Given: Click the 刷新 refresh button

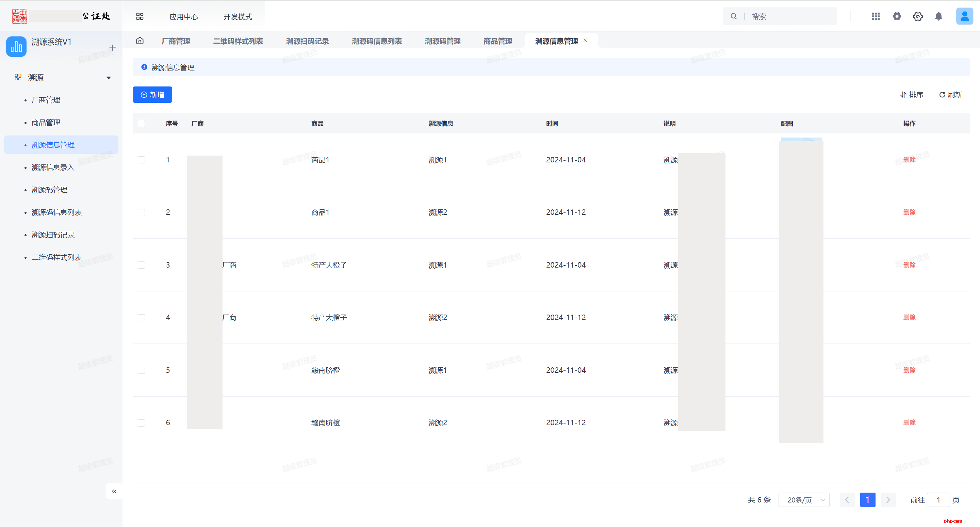Looking at the screenshot, I should point(950,95).
